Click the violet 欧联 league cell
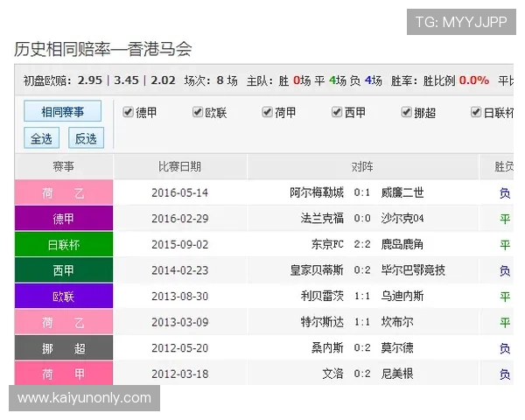525x420 pixels. pos(64,296)
